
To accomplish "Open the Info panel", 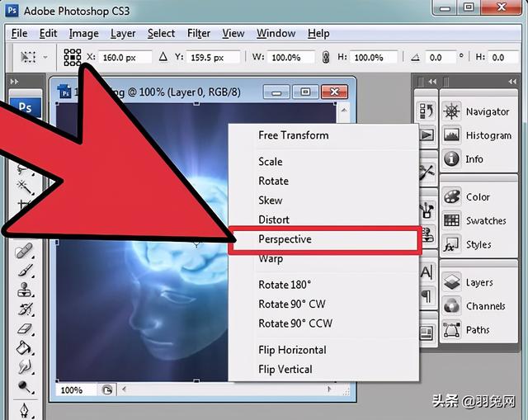I will point(464,158).
